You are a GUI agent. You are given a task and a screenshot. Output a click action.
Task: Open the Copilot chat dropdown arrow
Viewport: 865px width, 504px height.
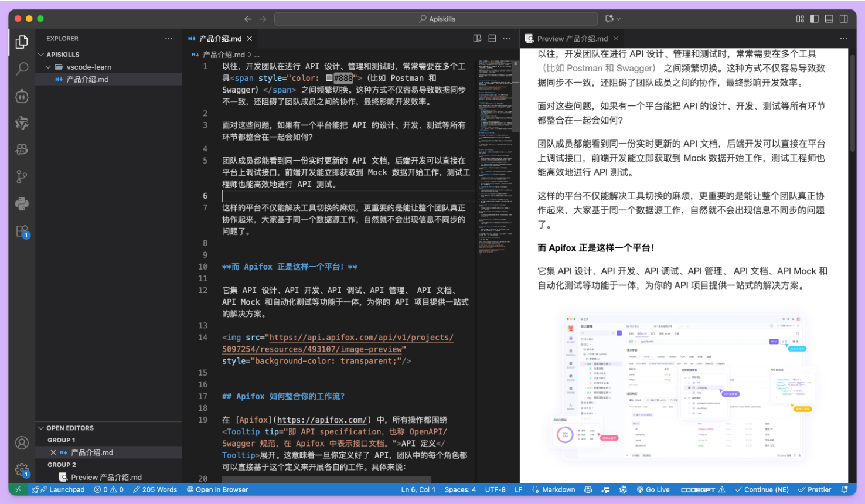pyautogui.click(x=619, y=19)
